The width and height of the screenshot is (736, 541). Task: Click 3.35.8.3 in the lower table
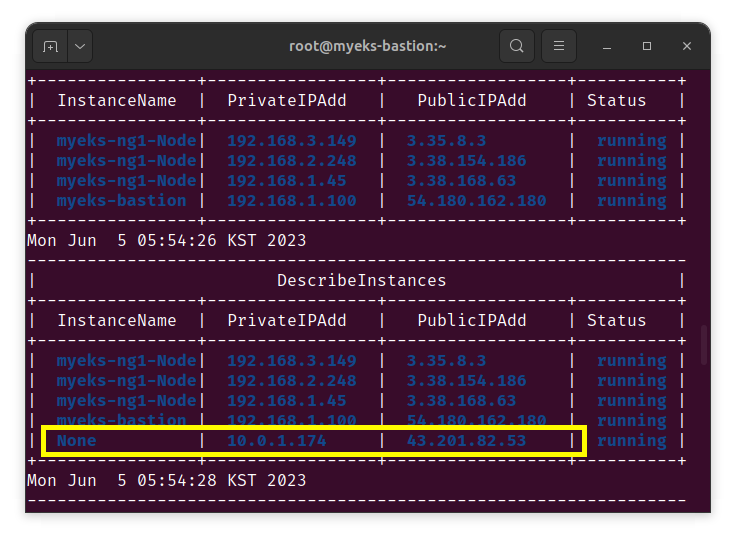[x=446, y=361]
